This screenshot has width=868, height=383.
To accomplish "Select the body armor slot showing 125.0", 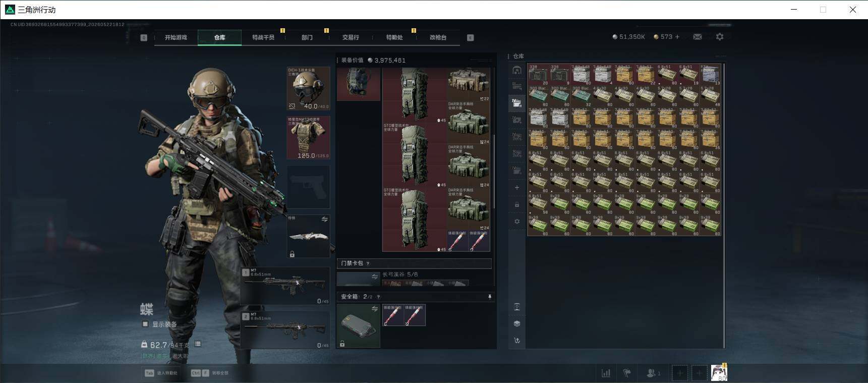I will pyautogui.click(x=309, y=138).
